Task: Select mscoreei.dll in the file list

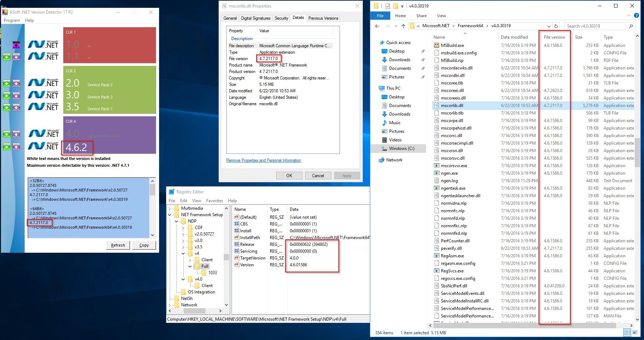Action: (x=452, y=91)
